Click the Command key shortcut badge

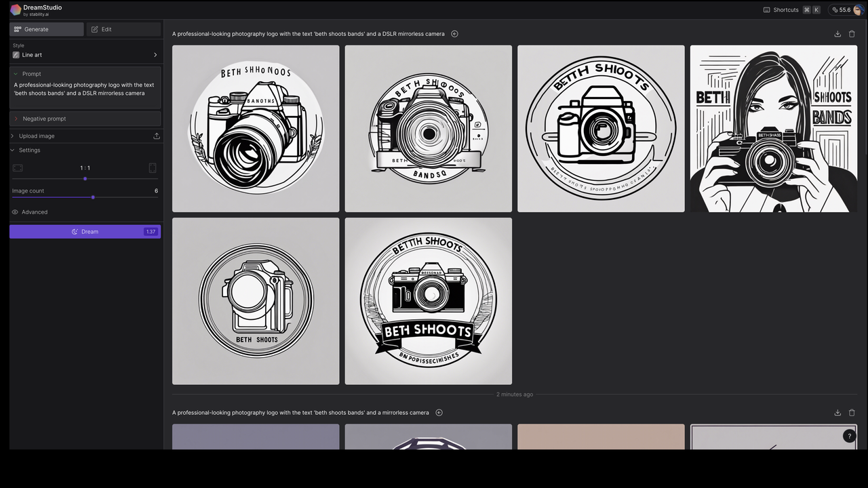[x=807, y=10]
